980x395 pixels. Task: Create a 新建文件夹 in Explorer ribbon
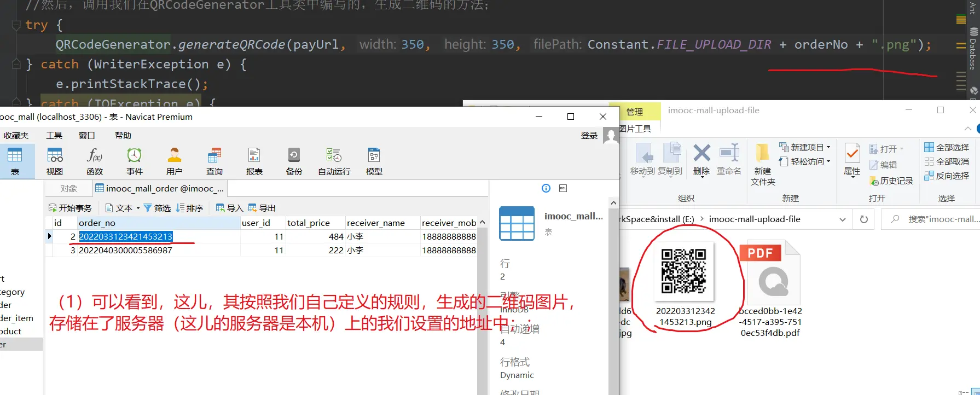click(x=763, y=164)
